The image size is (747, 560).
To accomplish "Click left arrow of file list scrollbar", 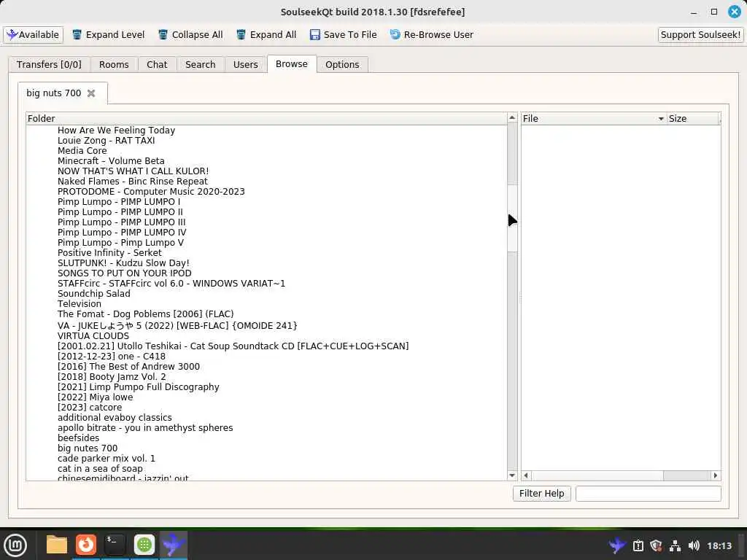I will (526, 475).
